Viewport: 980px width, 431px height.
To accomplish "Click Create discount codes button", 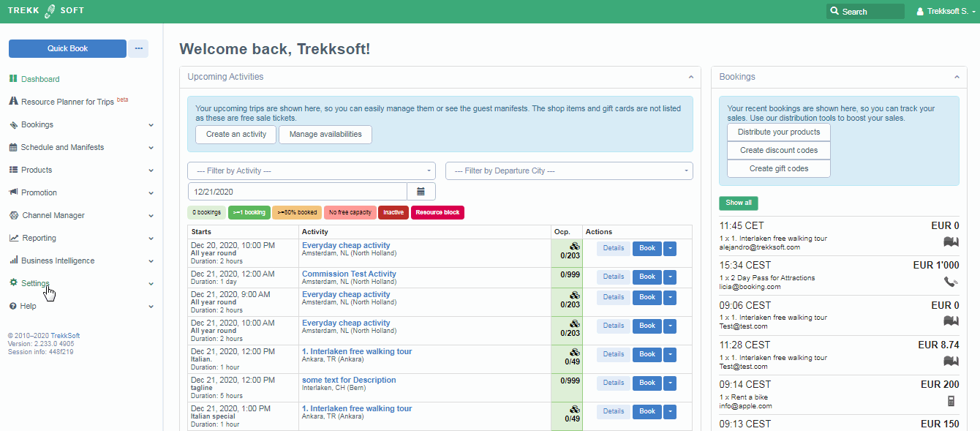I will (x=779, y=150).
